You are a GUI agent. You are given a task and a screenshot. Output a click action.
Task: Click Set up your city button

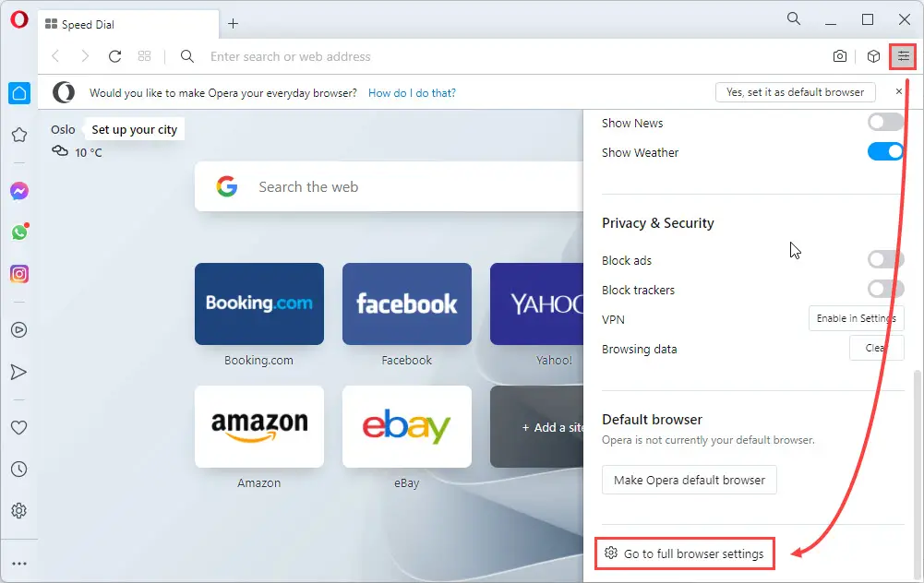(135, 129)
